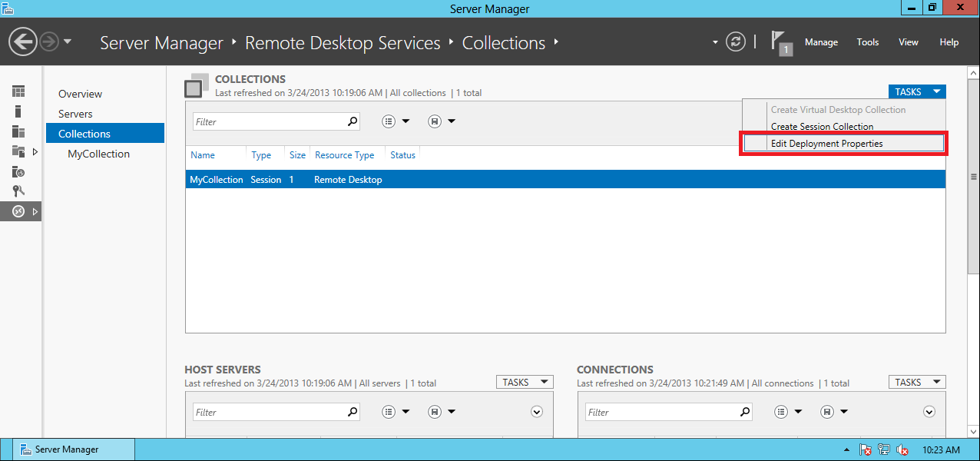
Task: Click the forward navigation arrow
Action: (49, 41)
